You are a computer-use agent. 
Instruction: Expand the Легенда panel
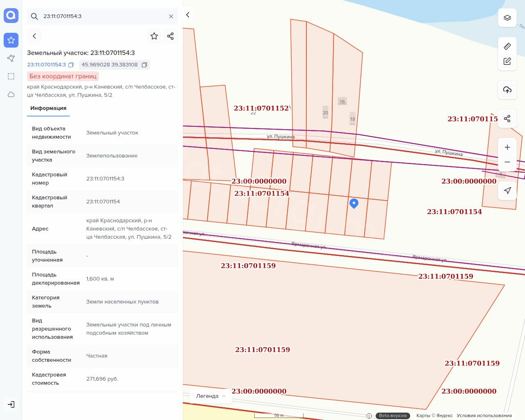point(211,396)
